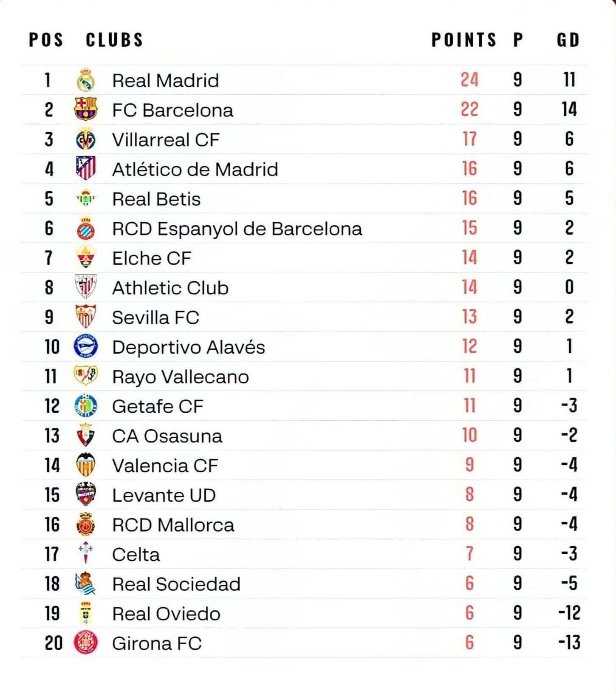
Task: Select the Getafe CF crest icon
Action: pyautogui.click(x=86, y=406)
